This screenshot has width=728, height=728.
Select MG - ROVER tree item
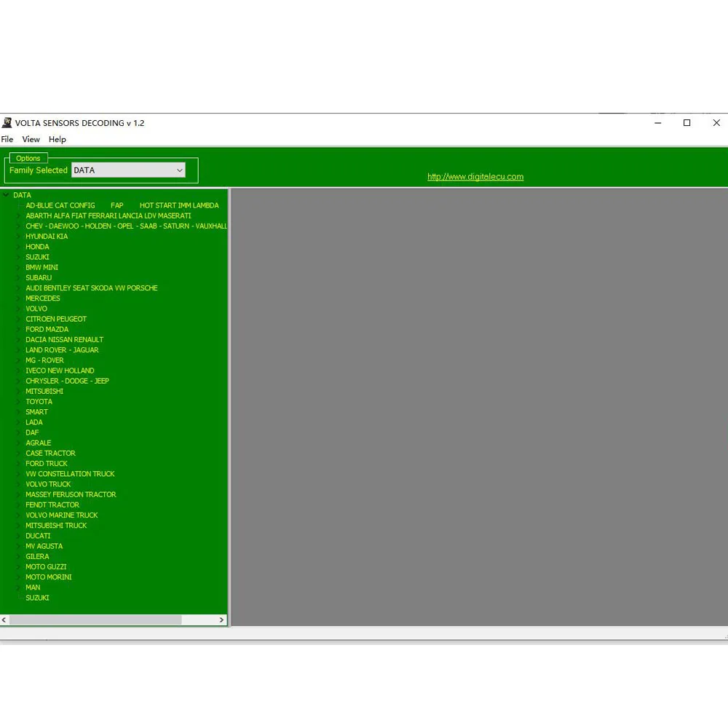44,360
